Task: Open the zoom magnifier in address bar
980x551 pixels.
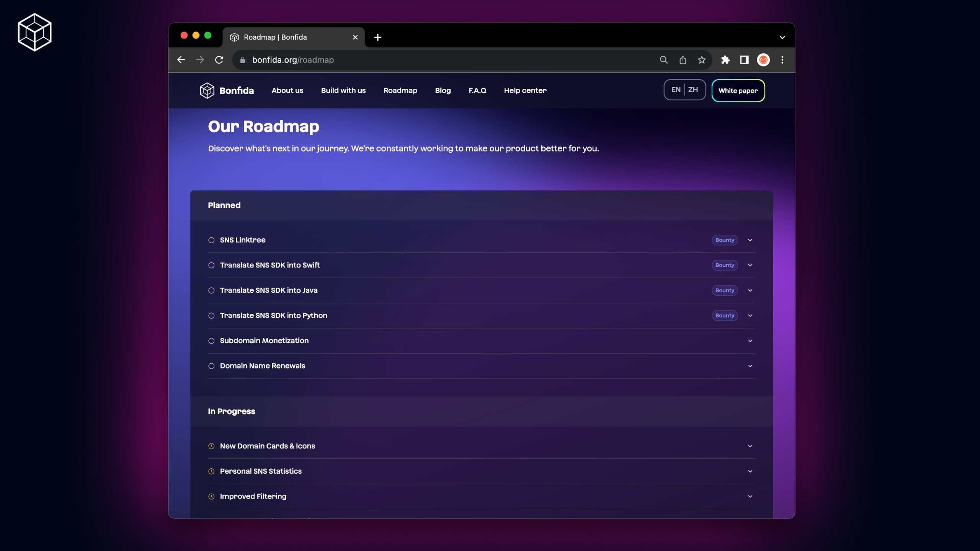Action: coord(663,60)
